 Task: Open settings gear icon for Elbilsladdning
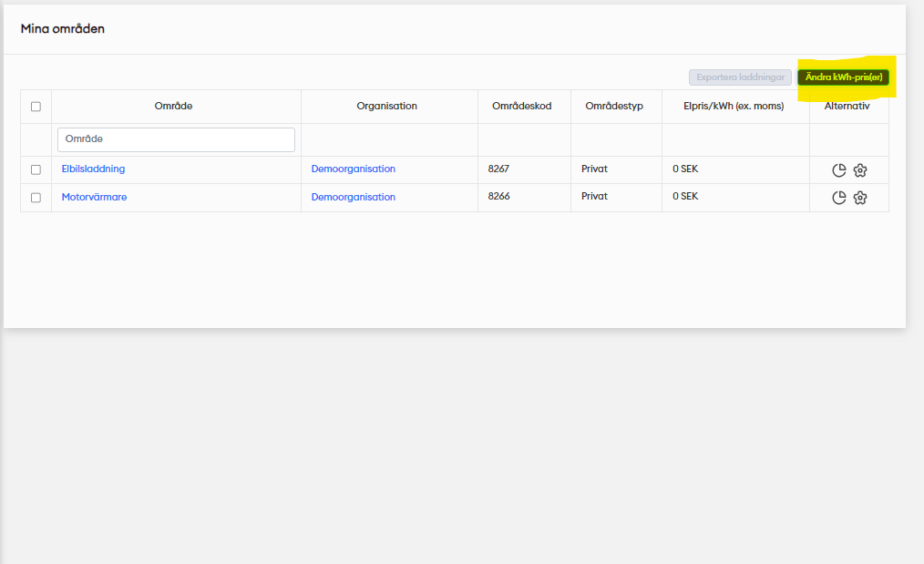click(859, 170)
